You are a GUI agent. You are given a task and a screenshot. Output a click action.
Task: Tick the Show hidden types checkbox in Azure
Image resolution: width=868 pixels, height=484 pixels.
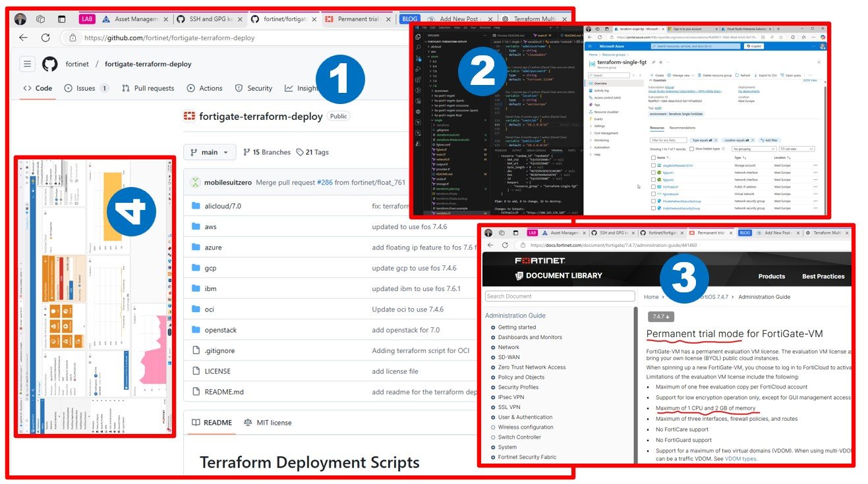tap(691, 149)
